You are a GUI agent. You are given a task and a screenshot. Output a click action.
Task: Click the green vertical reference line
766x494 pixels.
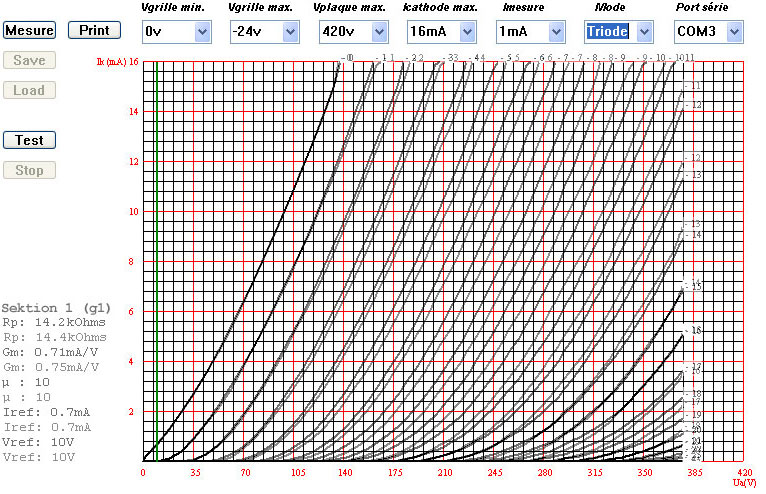point(156,261)
